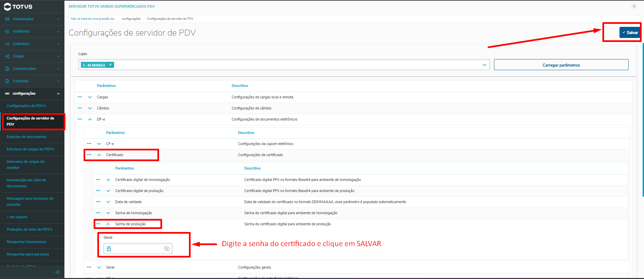Screen dimensions: 644x279
Task: Remove the 1 - 01 MODELO store tag
Action: pos(110,65)
